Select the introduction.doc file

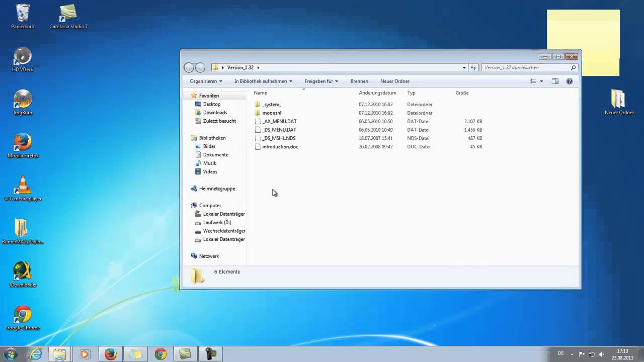click(280, 147)
